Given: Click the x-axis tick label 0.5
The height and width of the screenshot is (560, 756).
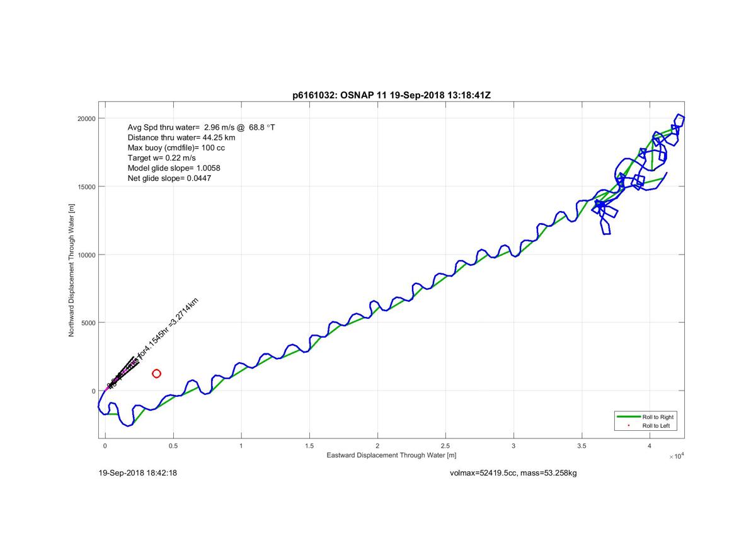Looking at the screenshot, I should (x=173, y=446).
